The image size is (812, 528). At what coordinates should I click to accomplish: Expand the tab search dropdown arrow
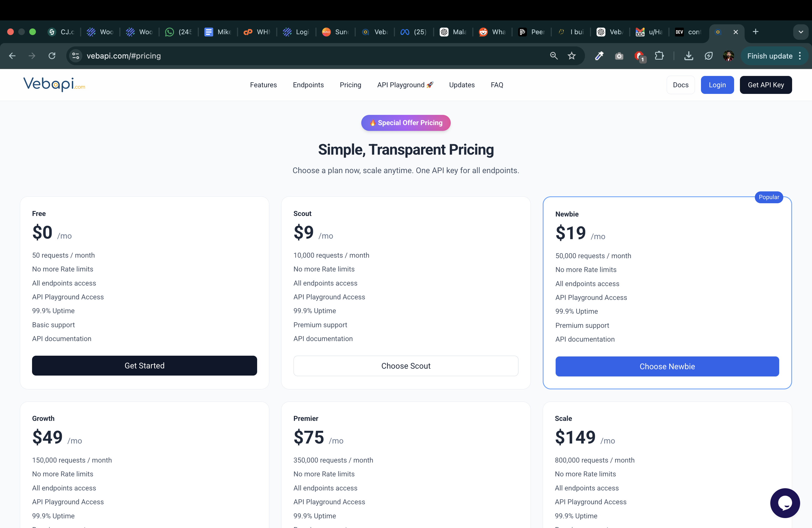click(x=800, y=32)
